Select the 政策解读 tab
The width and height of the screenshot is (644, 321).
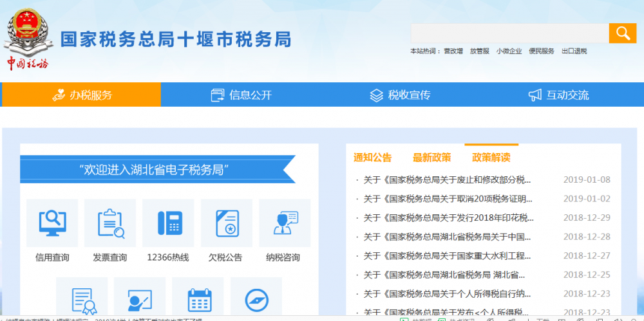click(x=491, y=157)
